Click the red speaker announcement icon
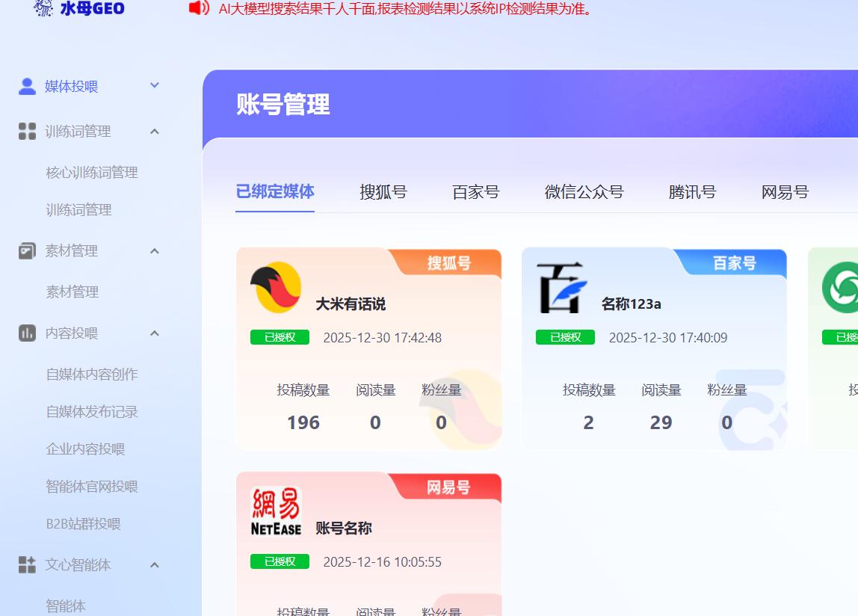Image resolution: width=858 pixels, height=616 pixels. tap(199, 8)
